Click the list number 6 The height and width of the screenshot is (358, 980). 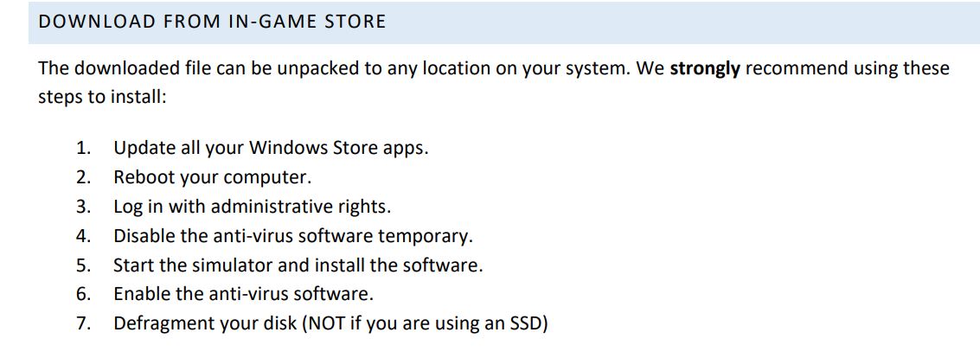tap(84, 294)
